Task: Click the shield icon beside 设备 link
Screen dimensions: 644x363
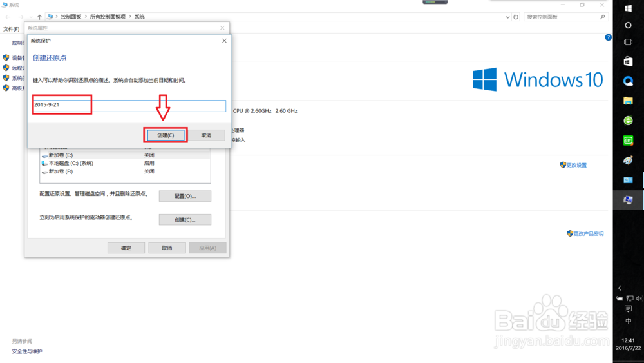Action: [x=6, y=57]
